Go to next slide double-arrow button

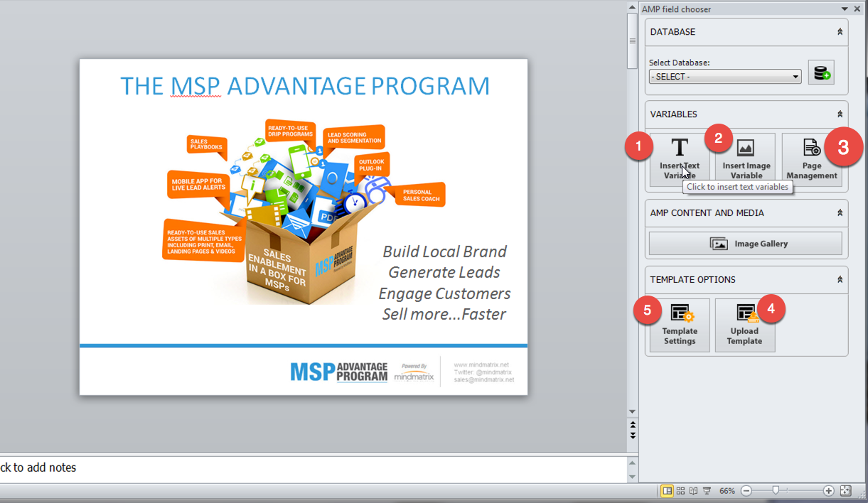pos(633,435)
